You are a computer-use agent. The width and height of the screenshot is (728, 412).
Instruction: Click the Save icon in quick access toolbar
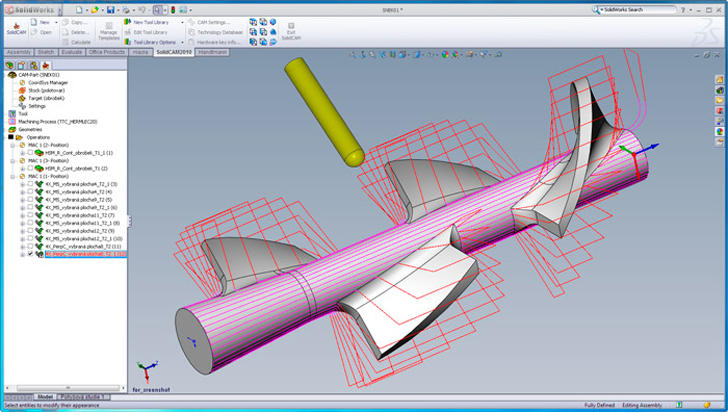point(110,9)
